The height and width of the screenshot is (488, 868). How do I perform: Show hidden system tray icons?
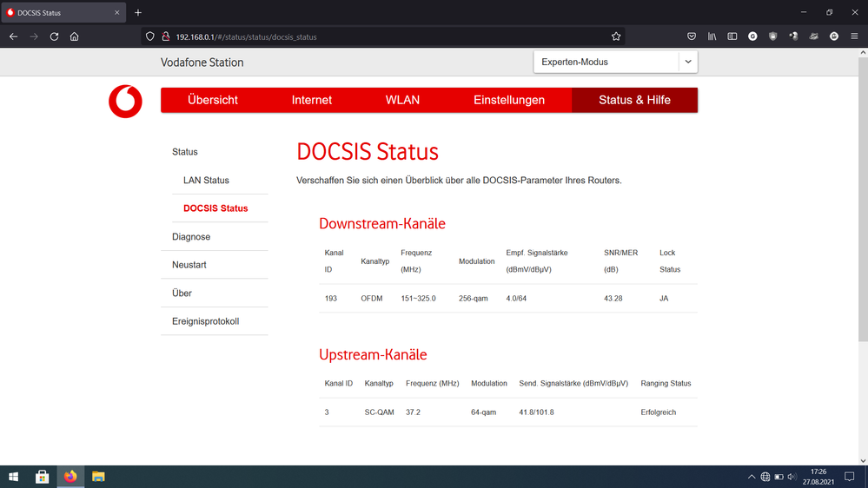point(752,477)
